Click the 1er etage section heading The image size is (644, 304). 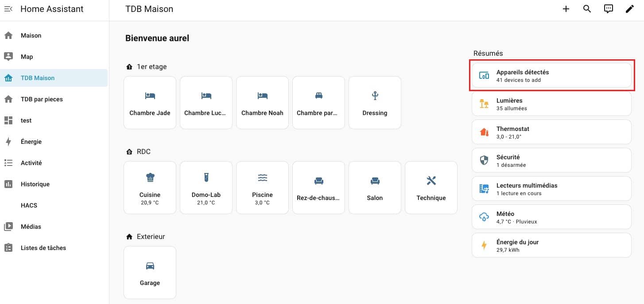pos(151,67)
